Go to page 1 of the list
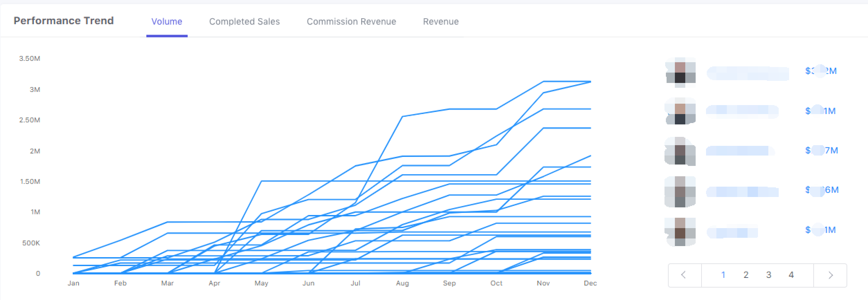 [x=723, y=275]
